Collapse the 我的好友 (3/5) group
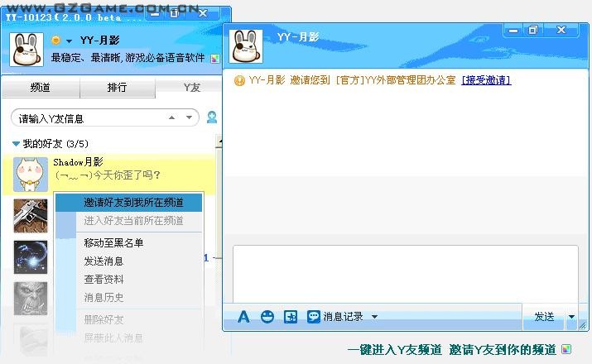This screenshot has height=364, width=592. pos(16,144)
